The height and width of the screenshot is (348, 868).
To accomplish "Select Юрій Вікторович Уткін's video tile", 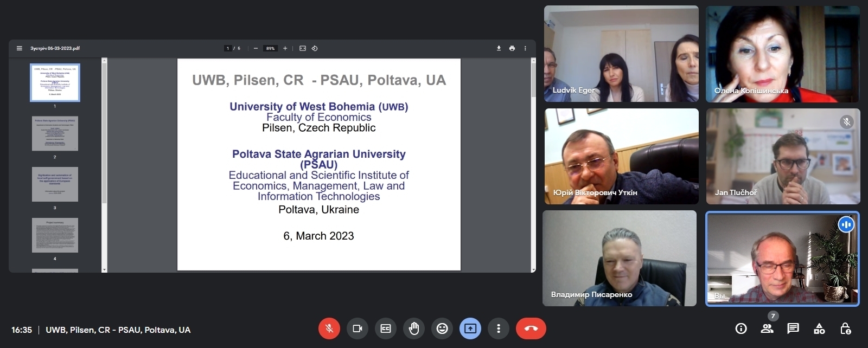I will coord(622,156).
